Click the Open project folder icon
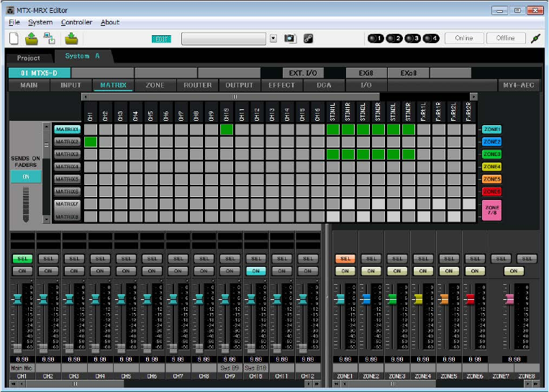The image size is (549, 392). point(32,38)
